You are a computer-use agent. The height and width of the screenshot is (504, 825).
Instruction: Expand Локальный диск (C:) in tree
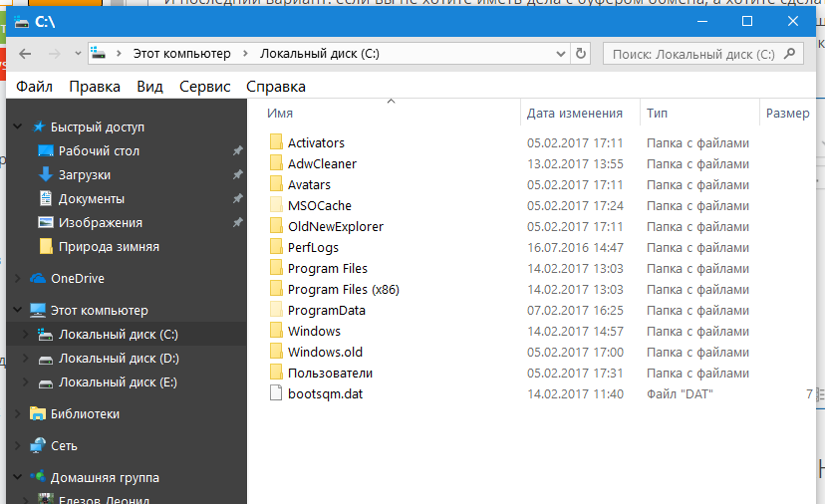[x=25, y=334]
